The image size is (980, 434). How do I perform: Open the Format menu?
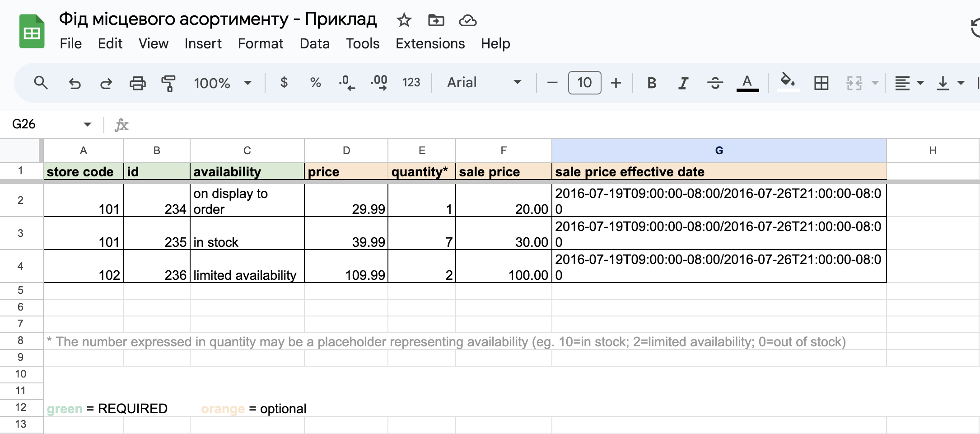[261, 44]
